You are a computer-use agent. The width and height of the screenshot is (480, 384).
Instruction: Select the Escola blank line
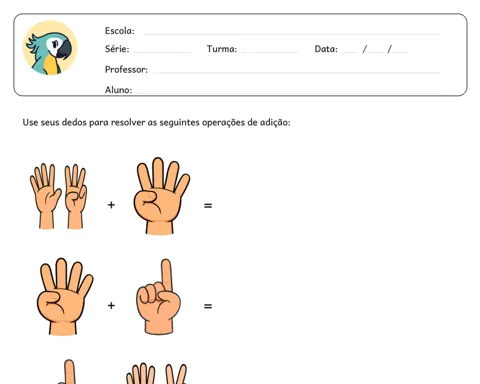(x=292, y=34)
